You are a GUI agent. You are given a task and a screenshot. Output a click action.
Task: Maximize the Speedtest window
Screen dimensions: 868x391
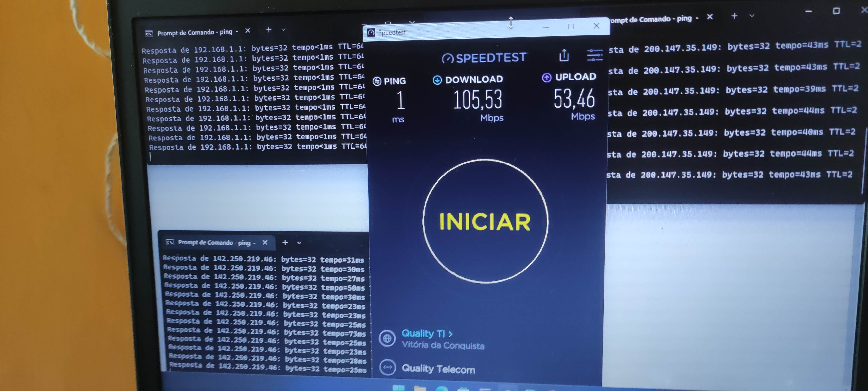(x=570, y=27)
